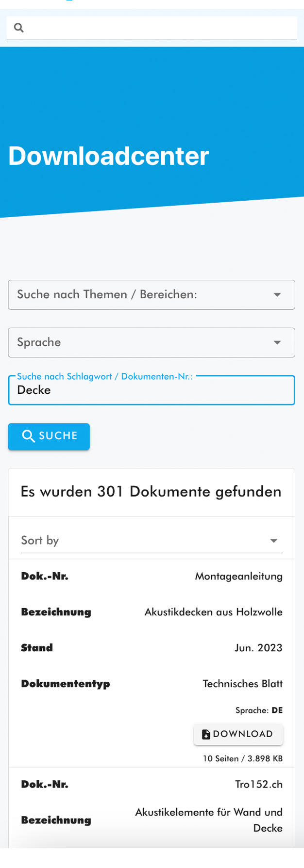Viewport: 304px width, 868px height.
Task: Focus the top site search field
Action: point(155,28)
